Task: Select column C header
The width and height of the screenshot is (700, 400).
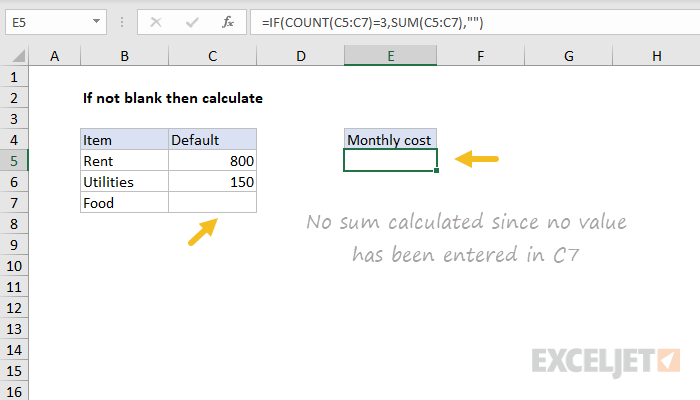Action: (x=212, y=56)
